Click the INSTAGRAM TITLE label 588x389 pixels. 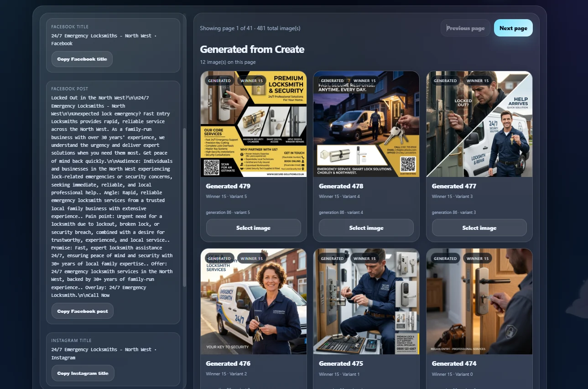coord(71,341)
